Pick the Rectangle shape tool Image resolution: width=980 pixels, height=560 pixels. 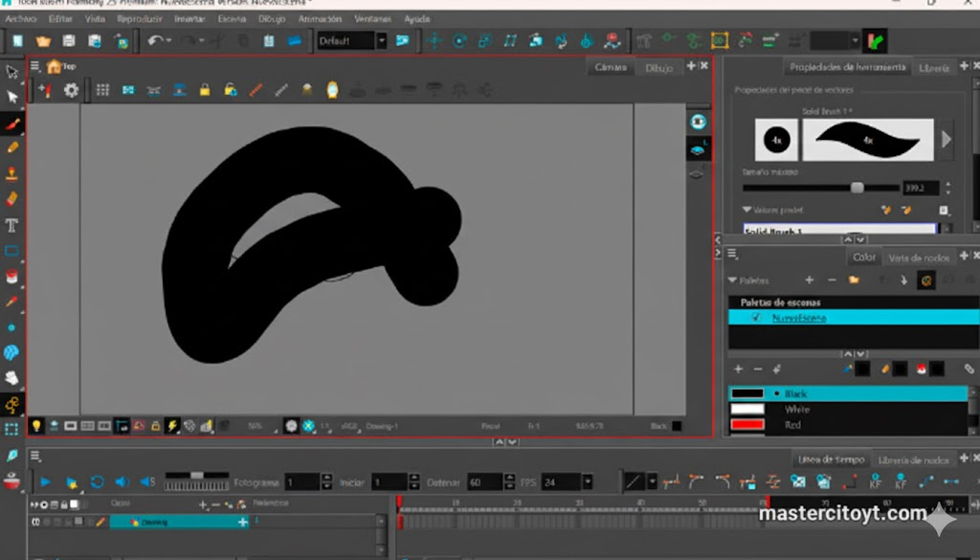tap(12, 251)
